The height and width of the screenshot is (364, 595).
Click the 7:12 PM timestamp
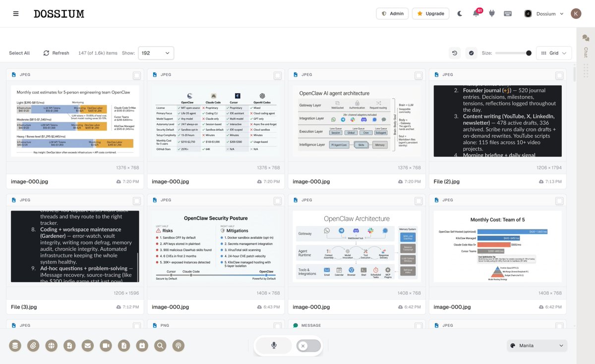[x=131, y=307]
